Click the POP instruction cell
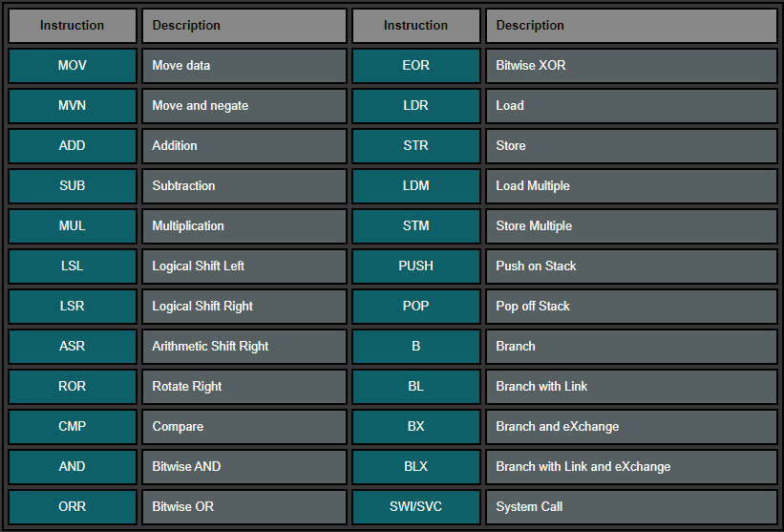Image resolution: width=784 pixels, height=532 pixels. click(416, 307)
